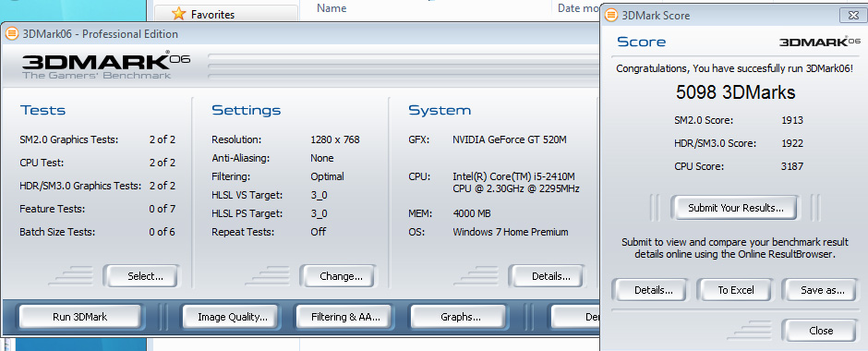868x351 pixels.
Task: Click the Score window title bar X button
Action: point(852,16)
